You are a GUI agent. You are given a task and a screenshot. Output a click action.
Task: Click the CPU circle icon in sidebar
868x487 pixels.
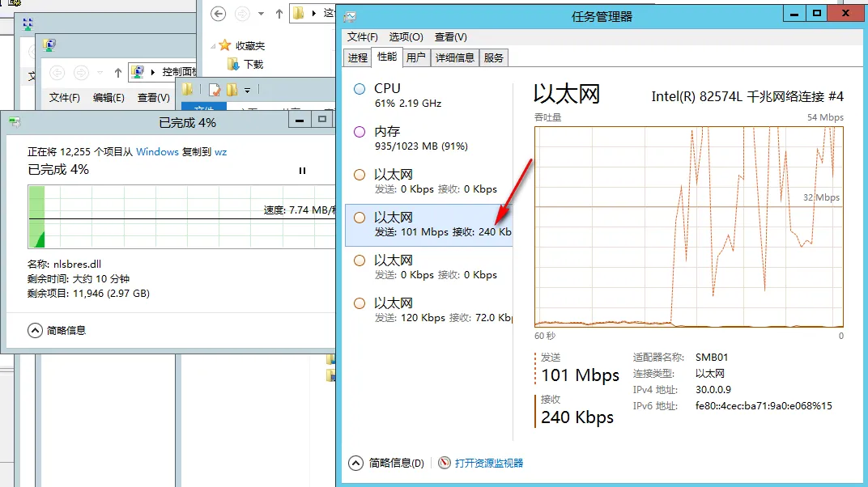tap(360, 88)
